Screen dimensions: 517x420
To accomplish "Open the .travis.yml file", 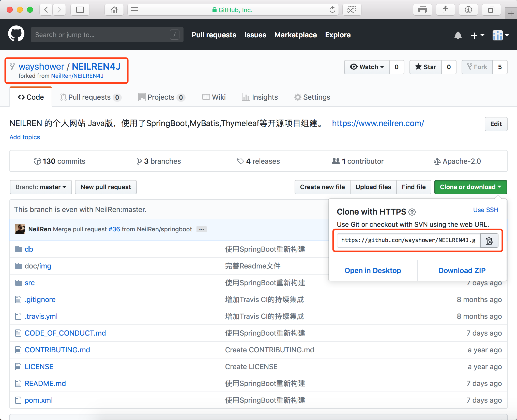I will (41, 316).
